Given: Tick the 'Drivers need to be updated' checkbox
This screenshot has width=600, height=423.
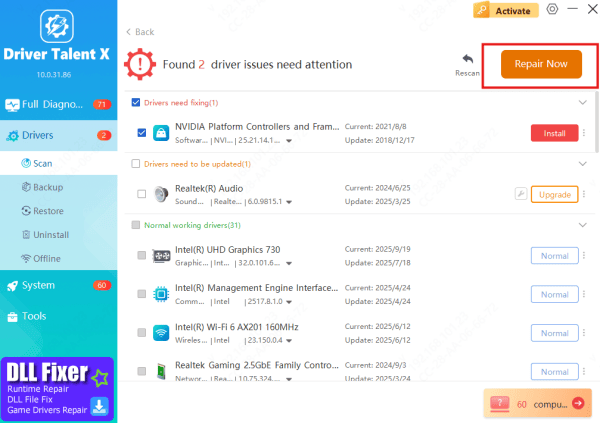Looking at the screenshot, I should coord(136,163).
